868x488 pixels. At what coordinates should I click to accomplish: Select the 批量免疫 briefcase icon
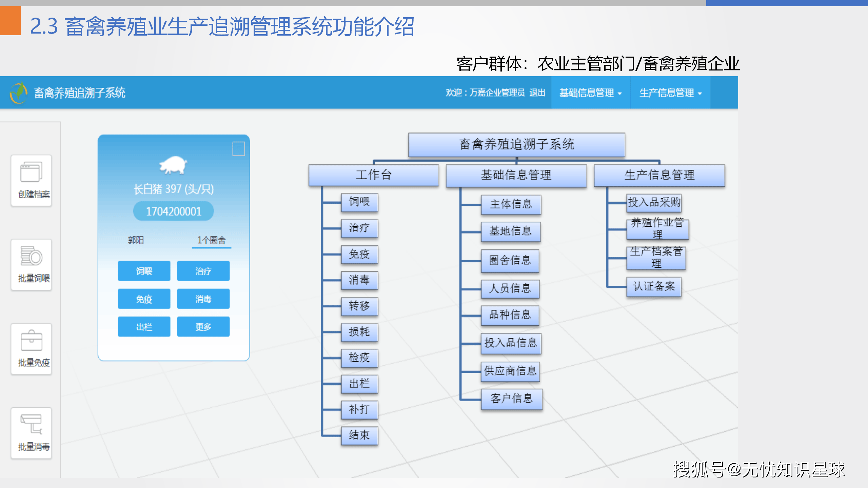click(31, 340)
